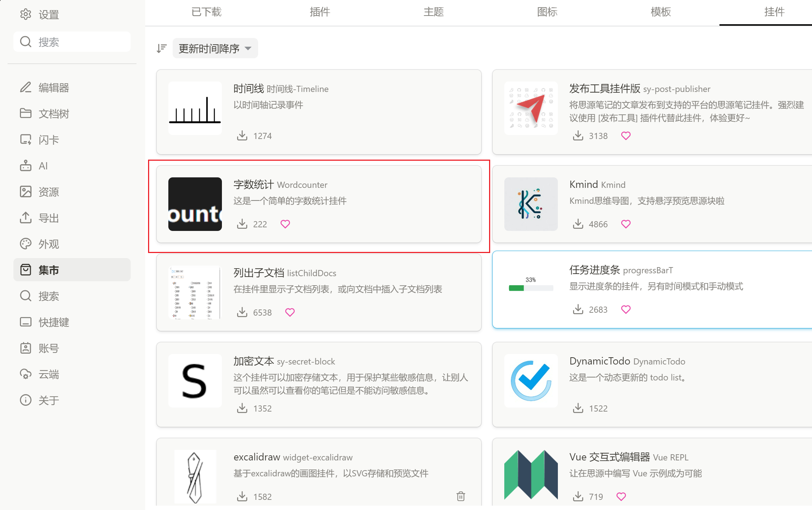Screen dimensions: 812x510
Task: Click download icon for Timeline widget
Action: point(242,136)
